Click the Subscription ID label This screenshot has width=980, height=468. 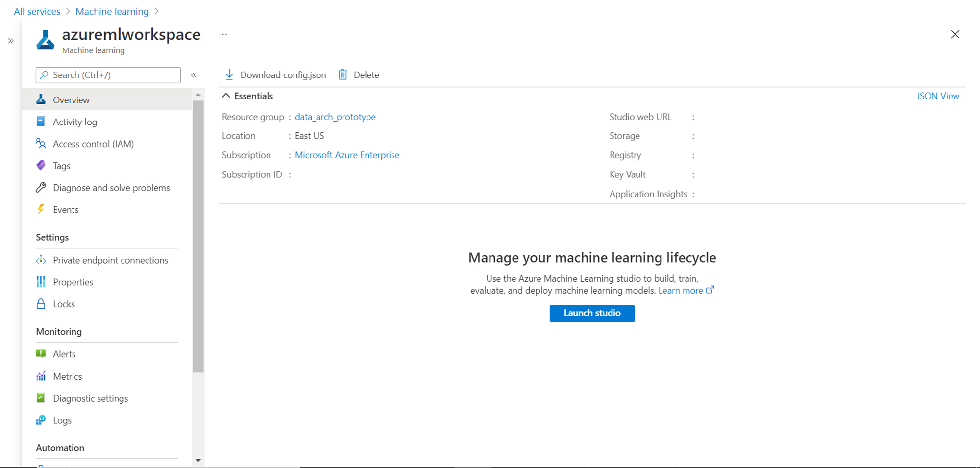(252, 174)
